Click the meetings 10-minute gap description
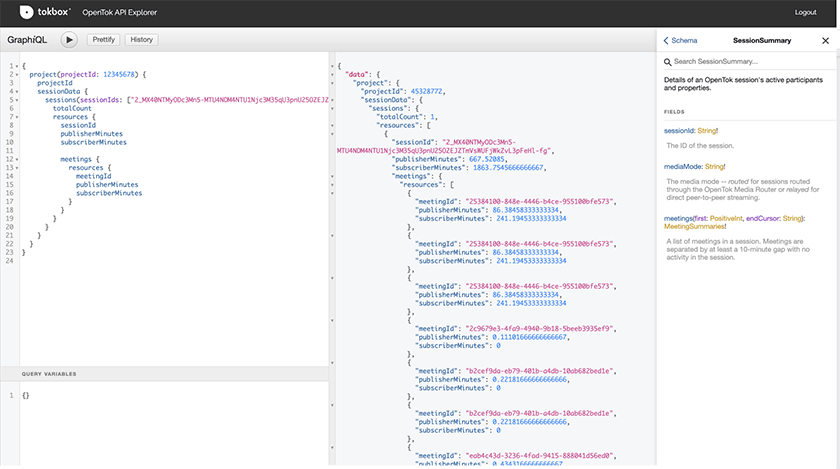The height and width of the screenshot is (469, 840). click(x=738, y=249)
